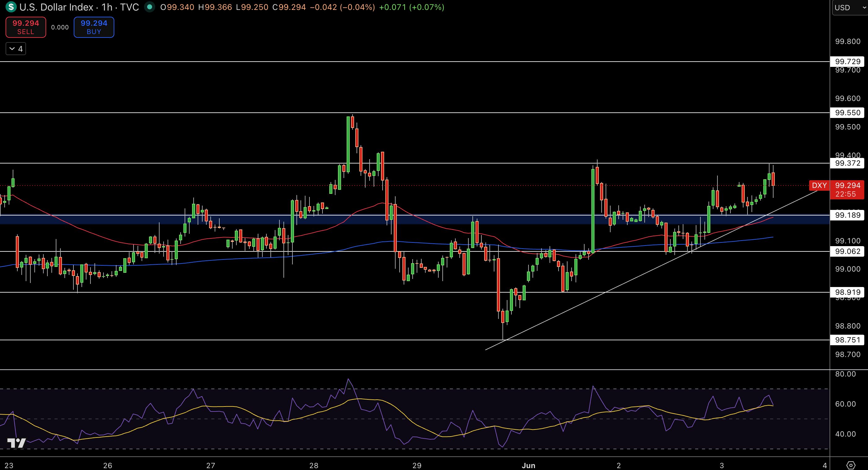Click the 99.800 price axis value

(x=848, y=41)
